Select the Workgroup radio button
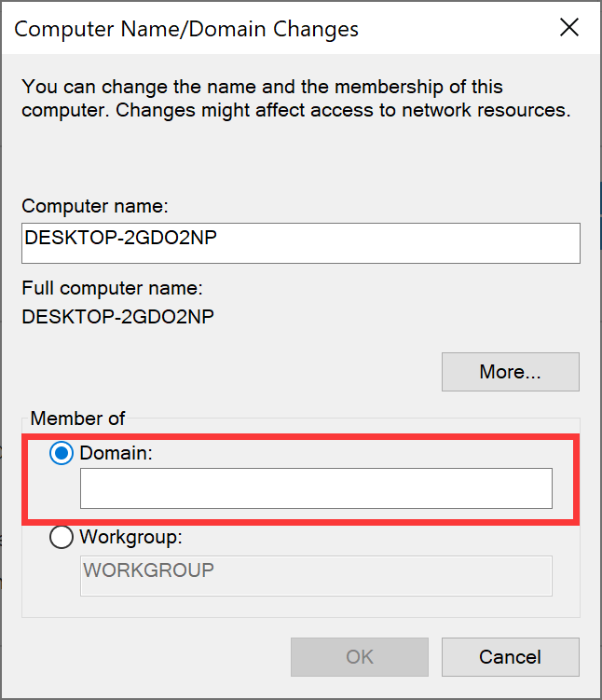The width and height of the screenshot is (602, 700). pyautogui.click(x=62, y=537)
